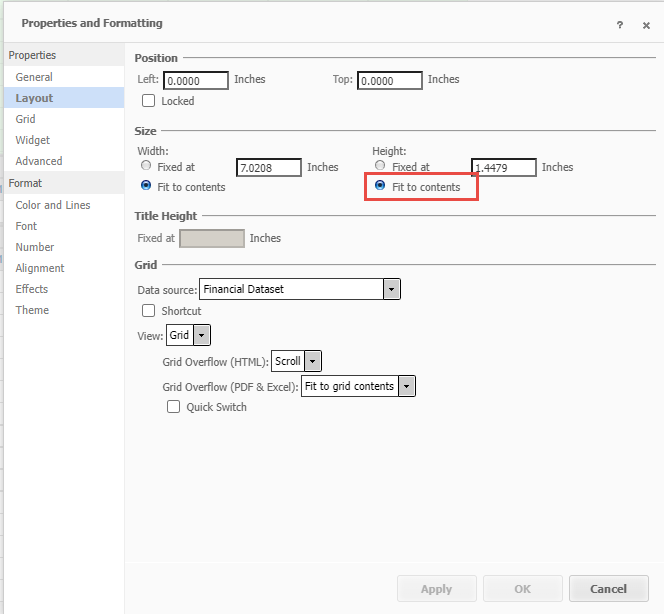The image size is (664, 614).
Task: Click the Quick Switch label text
Action: pyautogui.click(x=216, y=407)
